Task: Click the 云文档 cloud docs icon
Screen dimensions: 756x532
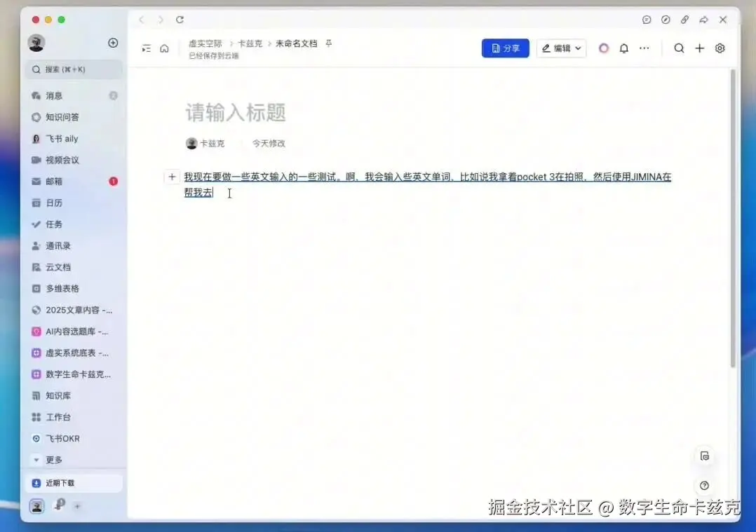Action: click(36, 267)
